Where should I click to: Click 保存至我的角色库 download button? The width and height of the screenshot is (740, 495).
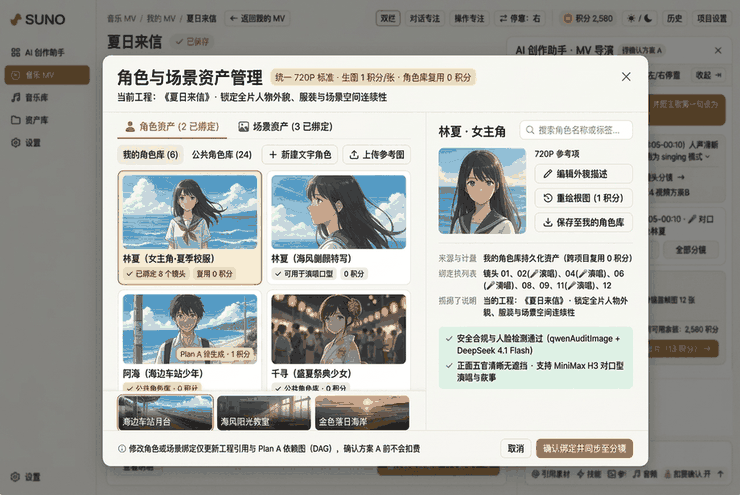583,222
